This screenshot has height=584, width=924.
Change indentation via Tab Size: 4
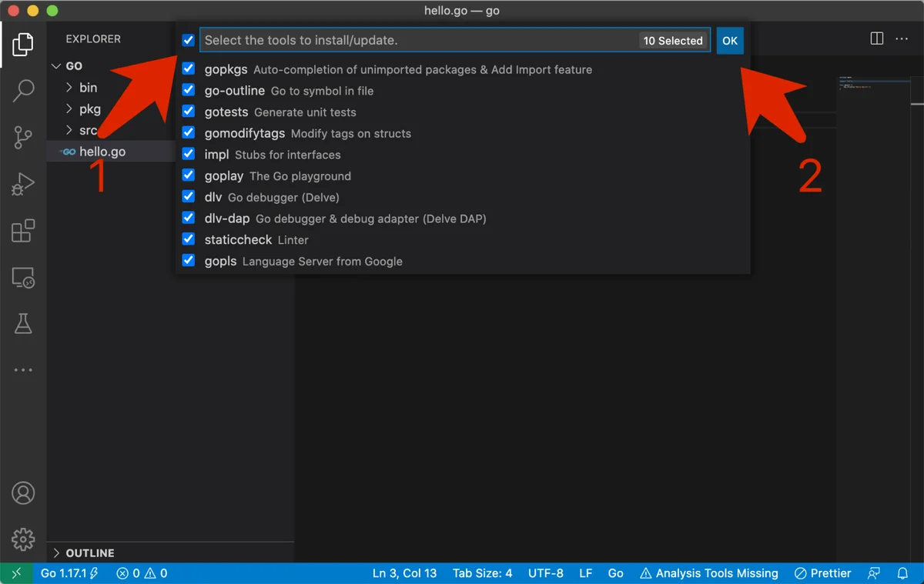(482, 573)
